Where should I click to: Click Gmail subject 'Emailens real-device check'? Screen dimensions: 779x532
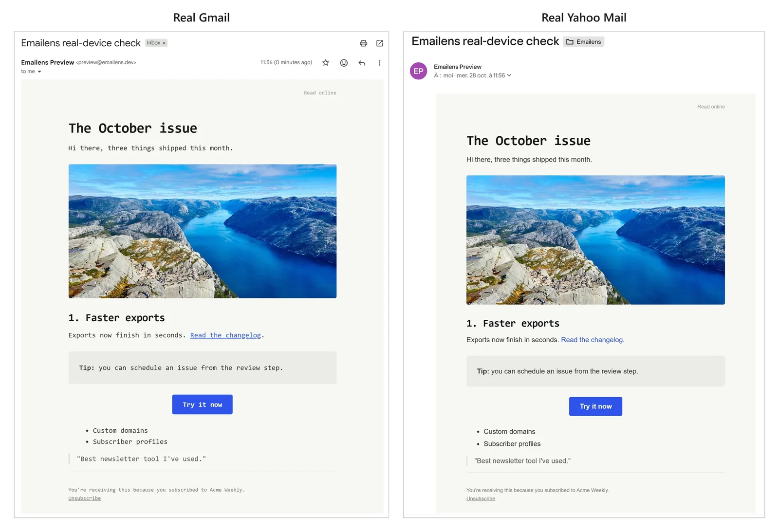(81, 43)
